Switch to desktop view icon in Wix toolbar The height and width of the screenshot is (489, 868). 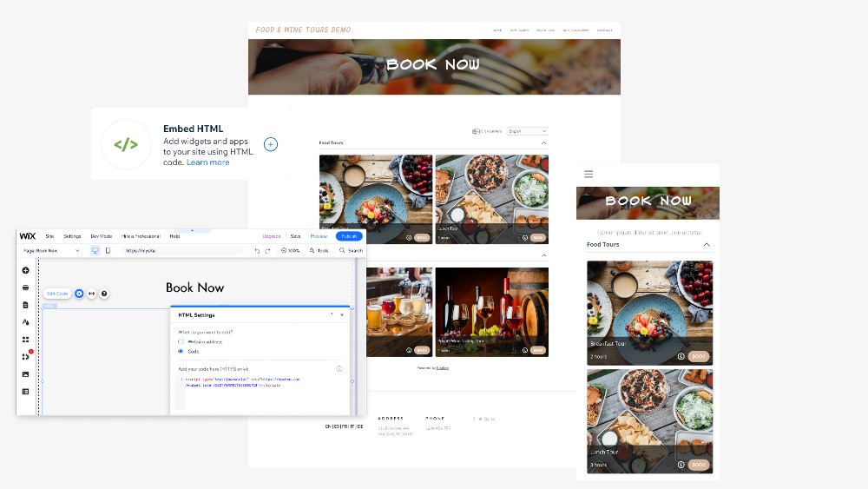(95, 250)
